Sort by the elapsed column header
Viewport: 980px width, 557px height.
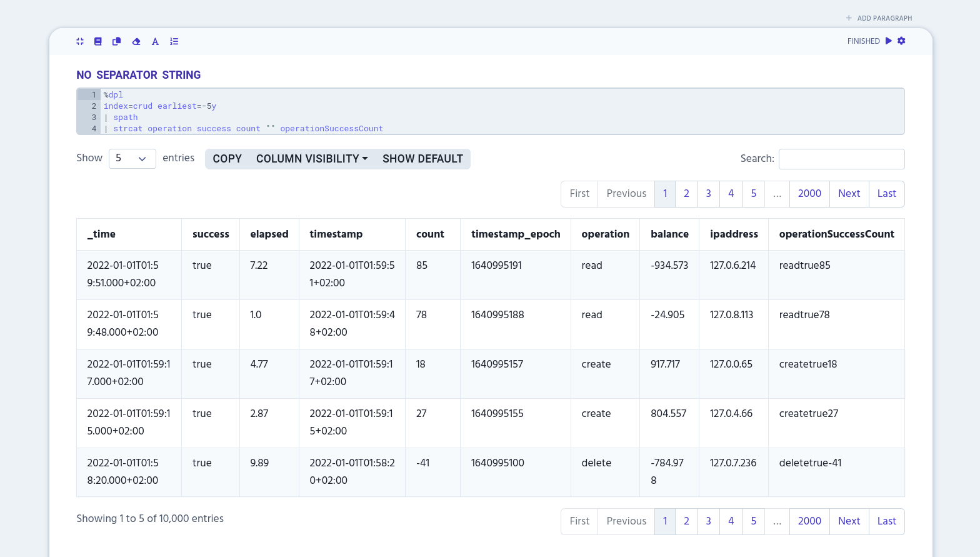pos(269,234)
